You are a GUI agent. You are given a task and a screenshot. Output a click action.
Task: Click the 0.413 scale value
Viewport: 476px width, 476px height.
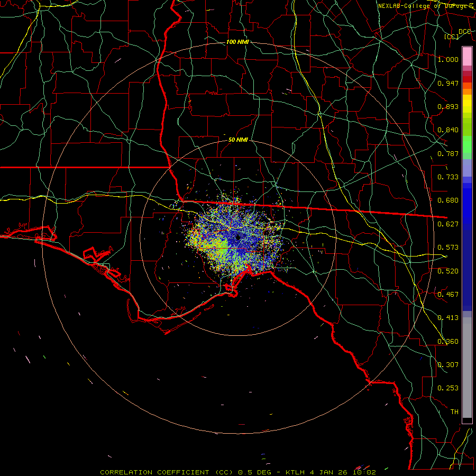click(448, 318)
